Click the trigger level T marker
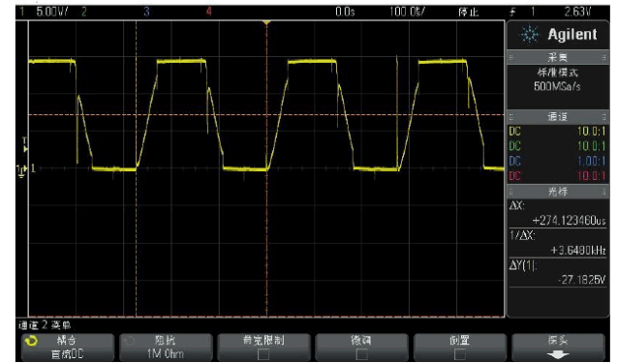Screen dimensions: 618x364 point(25,144)
